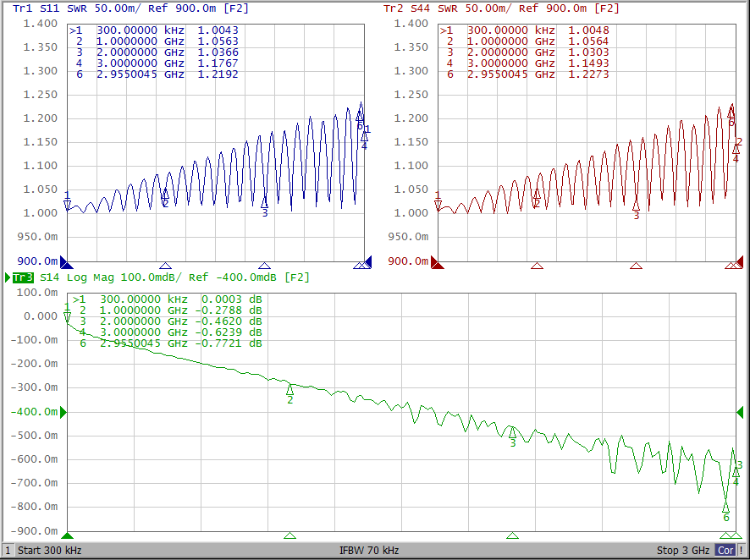The image size is (750, 560).
Task: Click marker 2 on the S11 trace
Action: click(165, 195)
